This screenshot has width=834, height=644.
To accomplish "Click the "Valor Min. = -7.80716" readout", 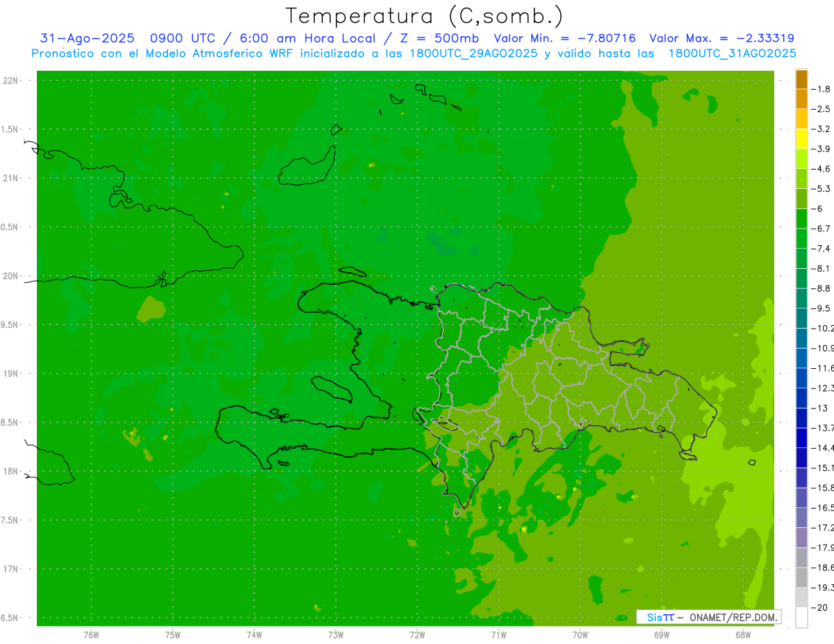I will 564,38.
